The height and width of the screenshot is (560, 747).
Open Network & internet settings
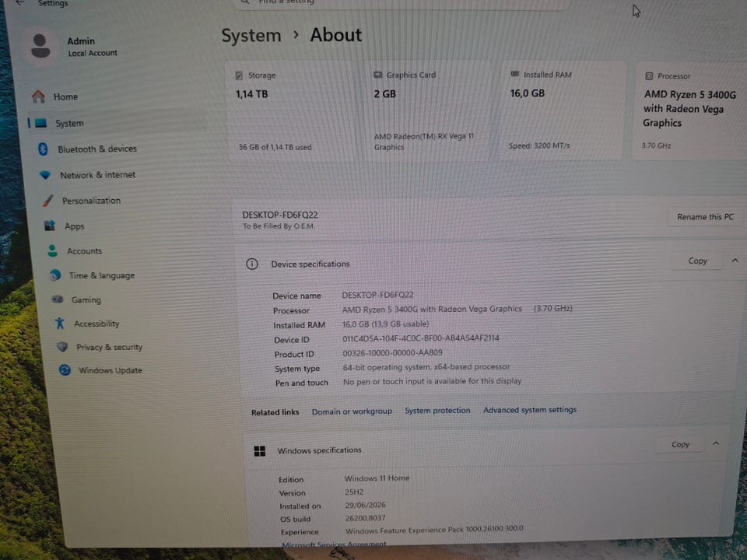tap(98, 175)
